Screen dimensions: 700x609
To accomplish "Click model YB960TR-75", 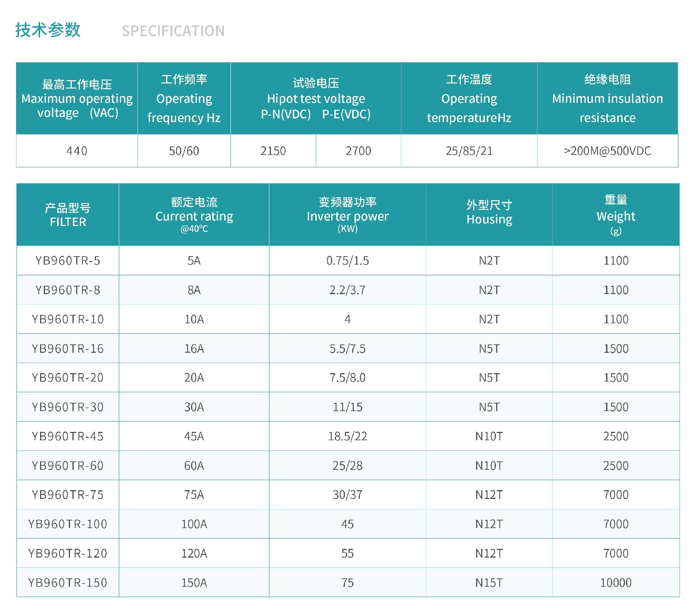I will pos(68,495).
